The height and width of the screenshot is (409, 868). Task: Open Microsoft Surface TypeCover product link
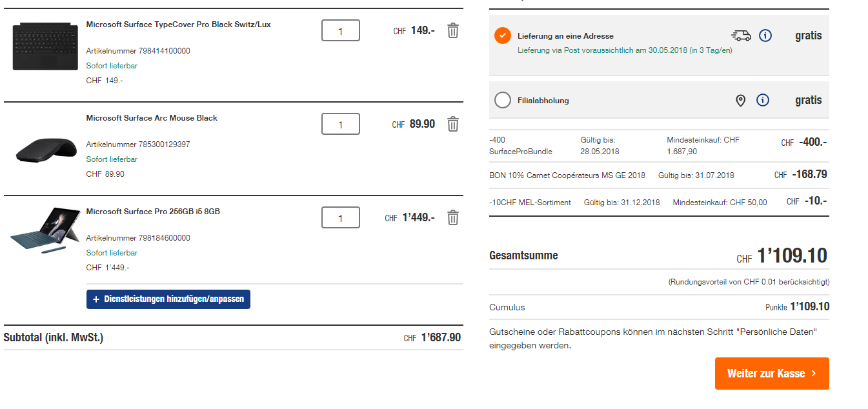(x=178, y=25)
